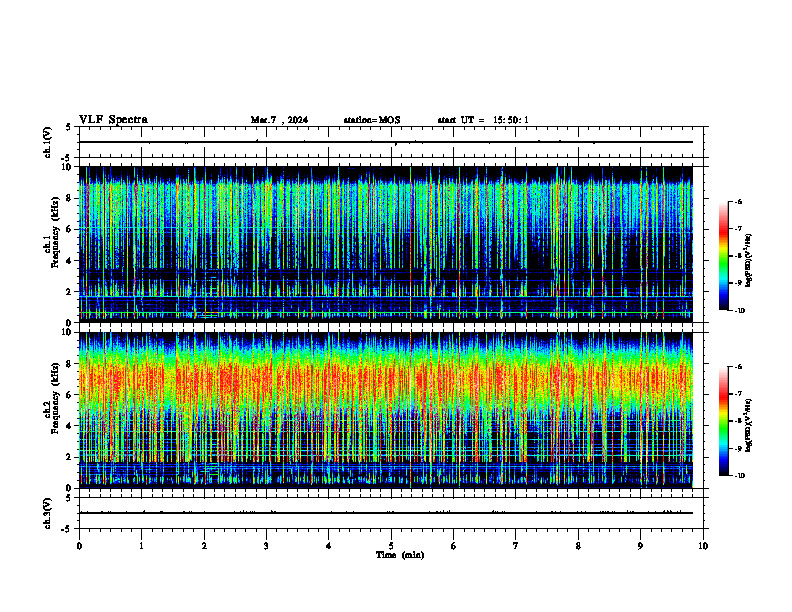
Task: Click the date label 'Mar.7 , 2024'
Action: tap(279, 120)
